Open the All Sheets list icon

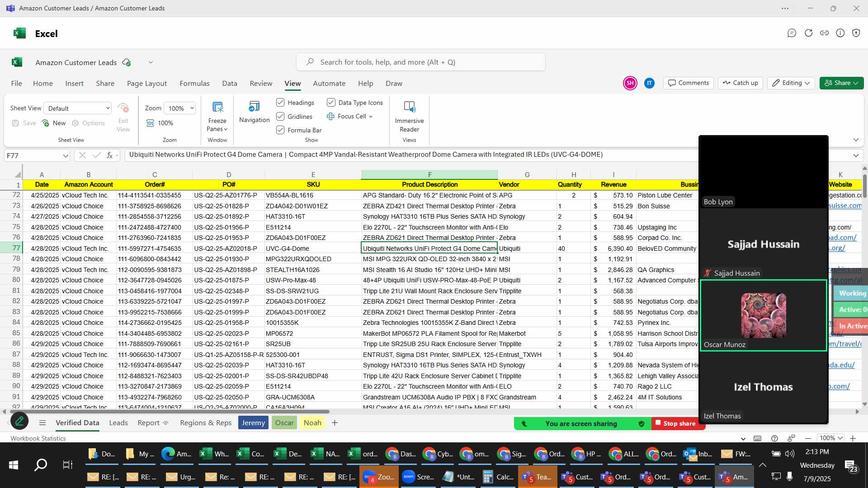point(42,423)
